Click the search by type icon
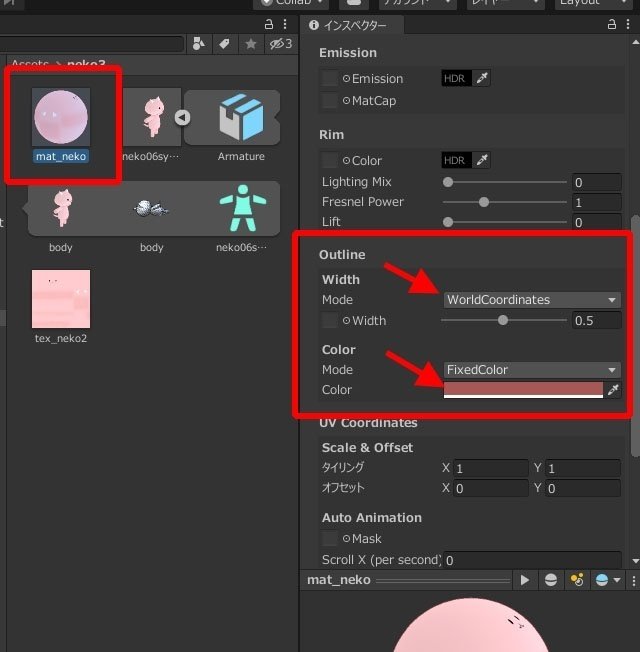This screenshot has height=652, width=640. (199, 43)
